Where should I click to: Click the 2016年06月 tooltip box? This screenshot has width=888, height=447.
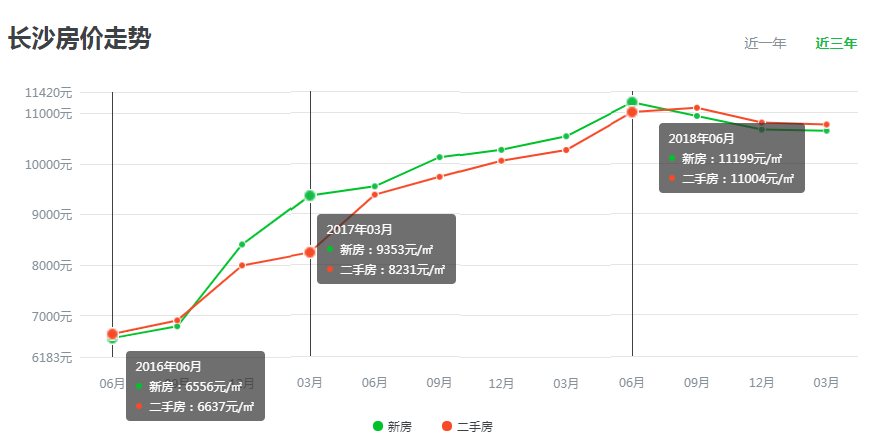coord(195,386)
